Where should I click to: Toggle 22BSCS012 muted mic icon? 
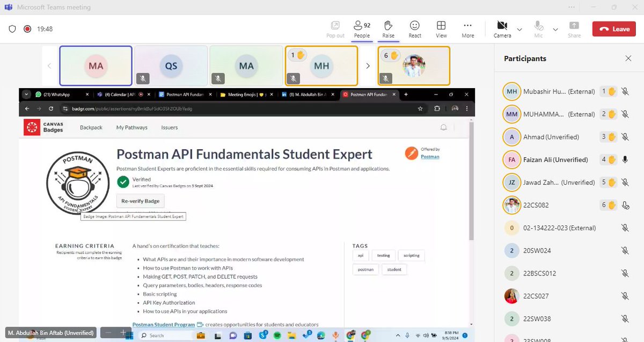[625, 273]
